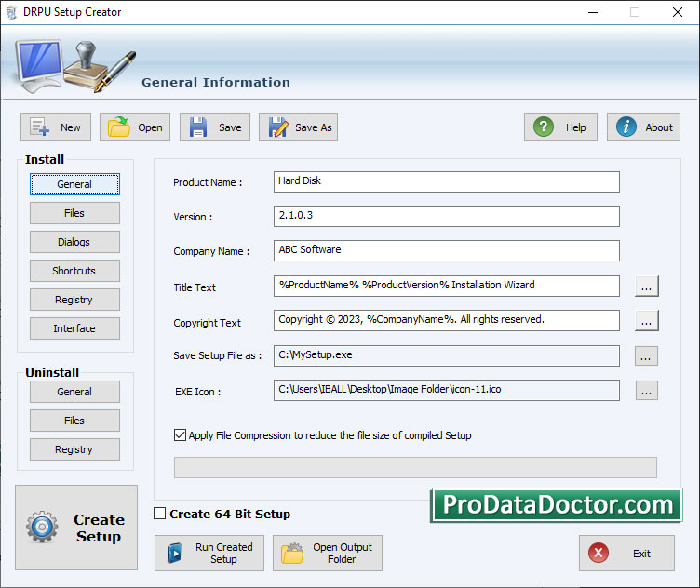Image resolution: width=700 pixels, height=588 pixels.
Task: Toggle the Apply File Compression checkbox
Action: pos(180,435)
